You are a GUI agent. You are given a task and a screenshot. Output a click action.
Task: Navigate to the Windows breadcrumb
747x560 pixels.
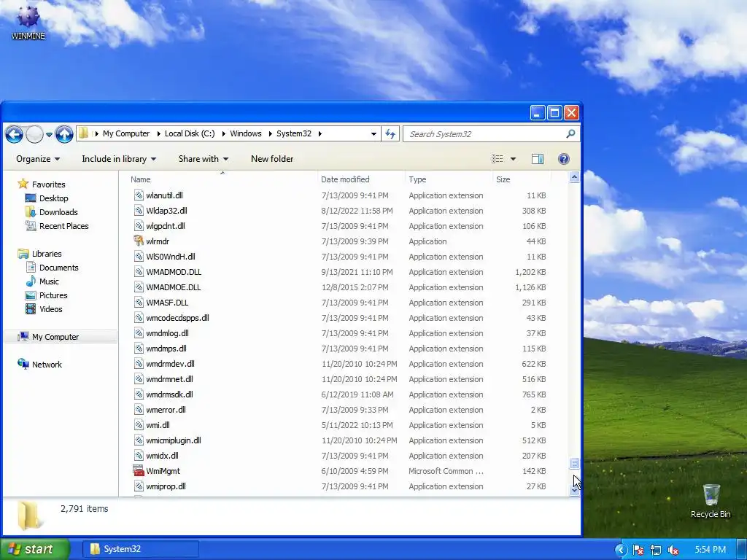coord(246,134)
